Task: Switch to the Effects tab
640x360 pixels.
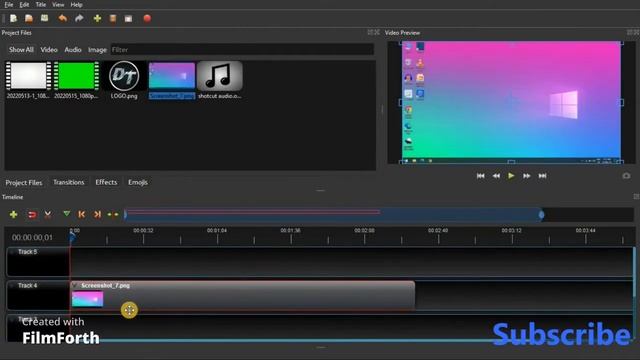Action: click(106, 182)
